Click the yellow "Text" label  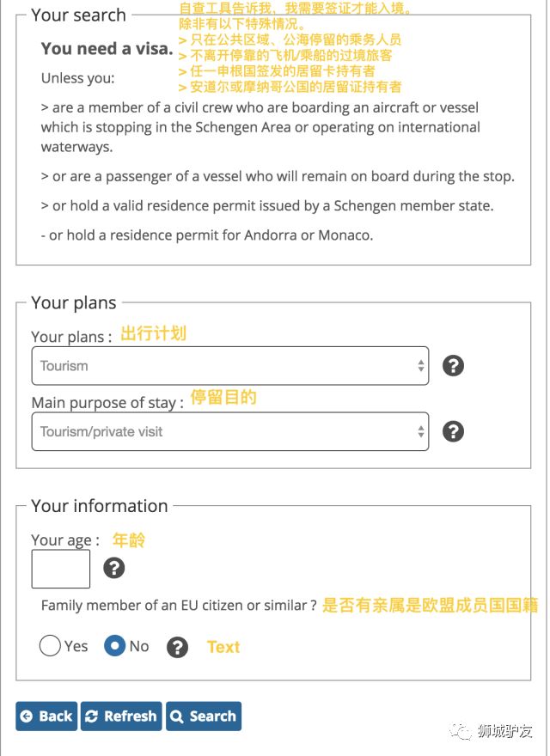point(223,647)
